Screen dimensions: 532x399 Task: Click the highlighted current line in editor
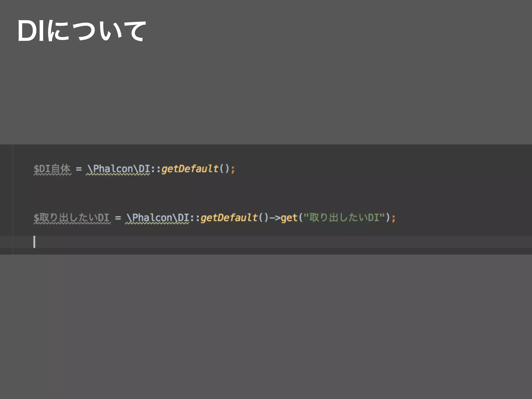point(260,242)
